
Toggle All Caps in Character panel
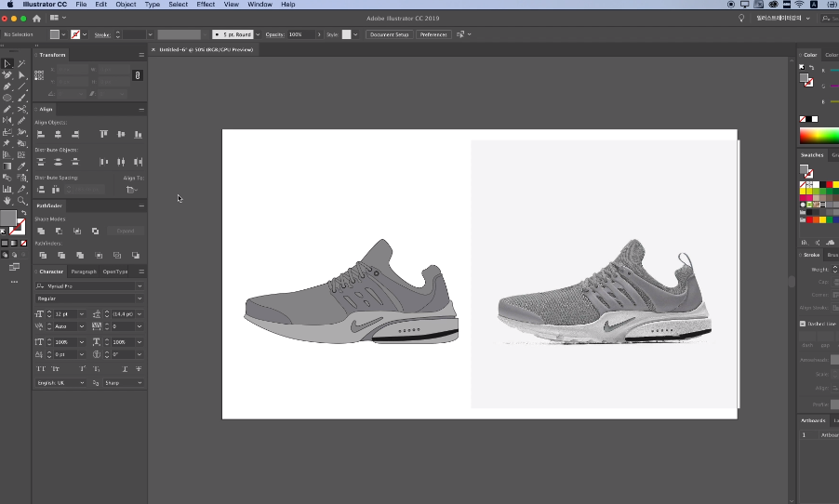(41, 368)
